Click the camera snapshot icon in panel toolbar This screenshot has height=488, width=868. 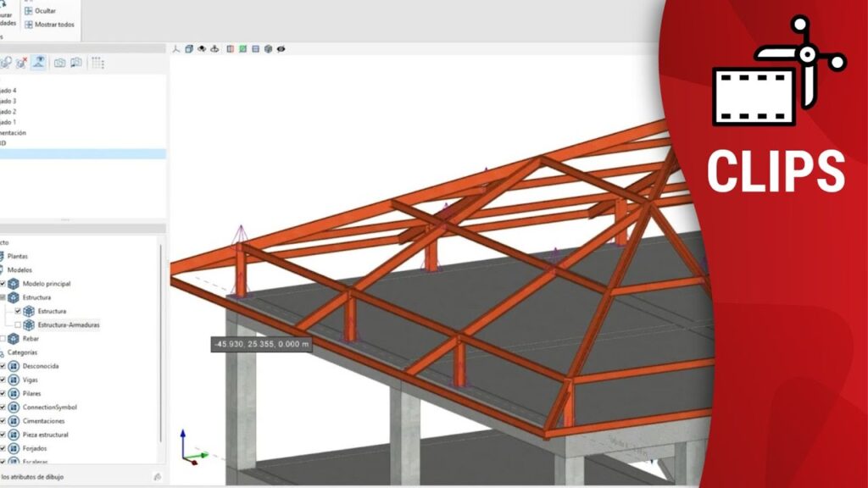pyautogui.click(x=59, y=63)
